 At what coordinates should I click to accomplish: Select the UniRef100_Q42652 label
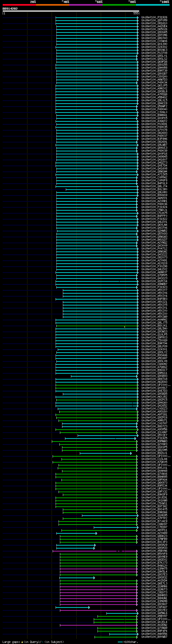tap(154, 406)
